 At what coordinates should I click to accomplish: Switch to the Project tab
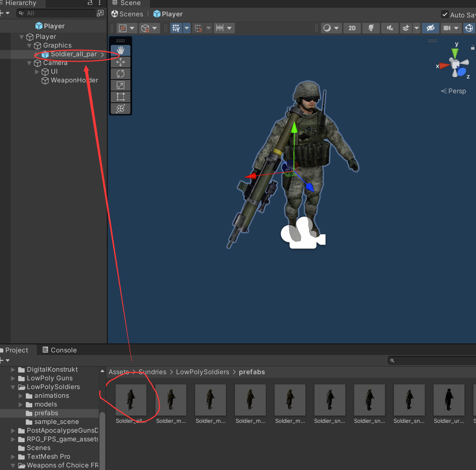click(x=17, y=350)
